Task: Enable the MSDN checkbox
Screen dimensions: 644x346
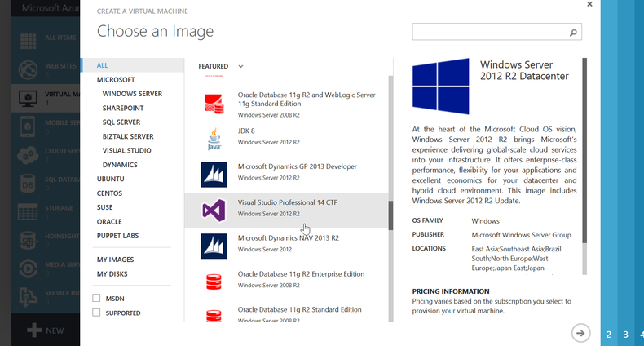Action: coord(96,298)
